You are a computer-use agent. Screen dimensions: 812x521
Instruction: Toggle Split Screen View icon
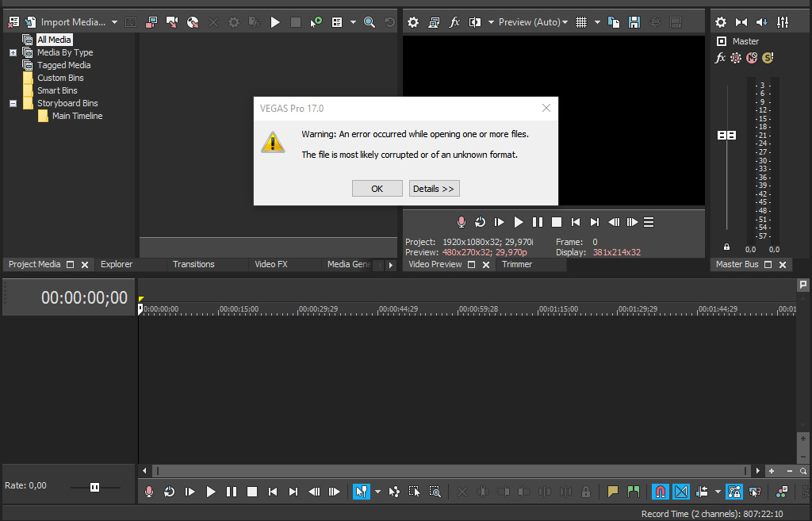[474, 21]
